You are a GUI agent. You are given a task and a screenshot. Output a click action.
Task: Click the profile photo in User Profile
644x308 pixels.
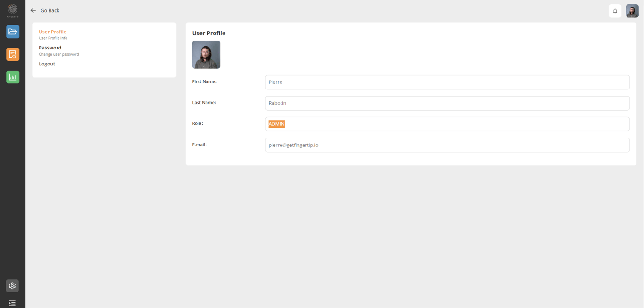click(206, 55)
